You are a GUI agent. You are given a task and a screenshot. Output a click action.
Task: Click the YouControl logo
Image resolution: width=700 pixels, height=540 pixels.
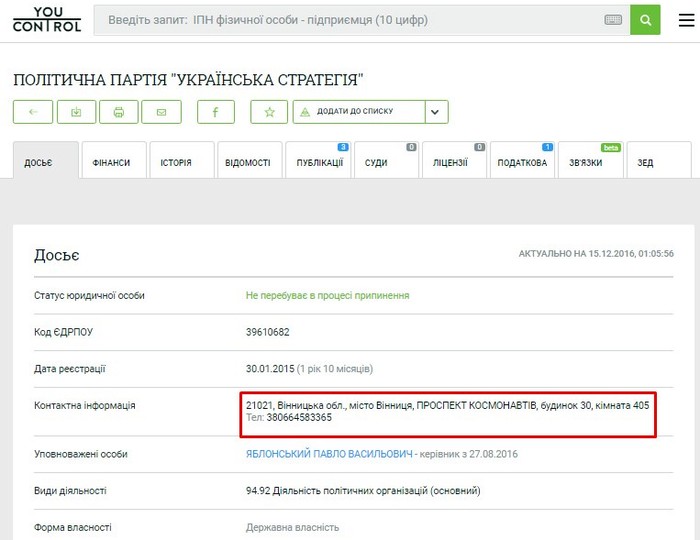pyautogui.click(x=47, y=20)
